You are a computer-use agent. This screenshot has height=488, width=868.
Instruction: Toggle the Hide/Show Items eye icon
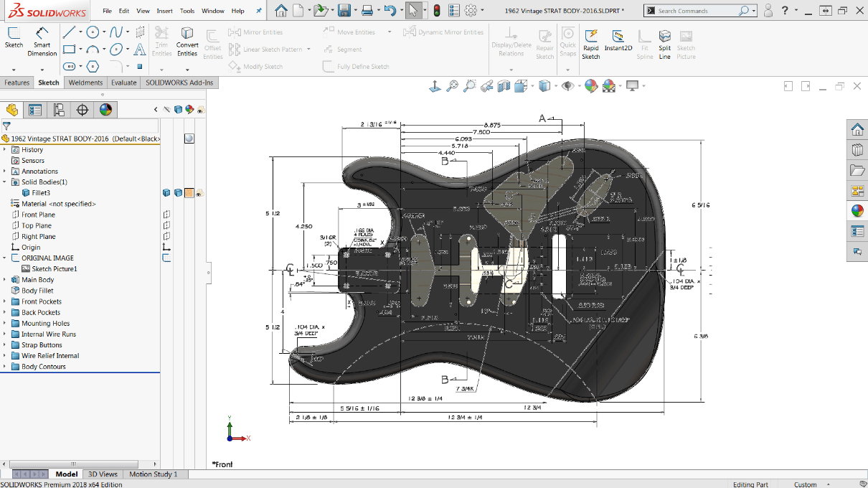[567, 85]
